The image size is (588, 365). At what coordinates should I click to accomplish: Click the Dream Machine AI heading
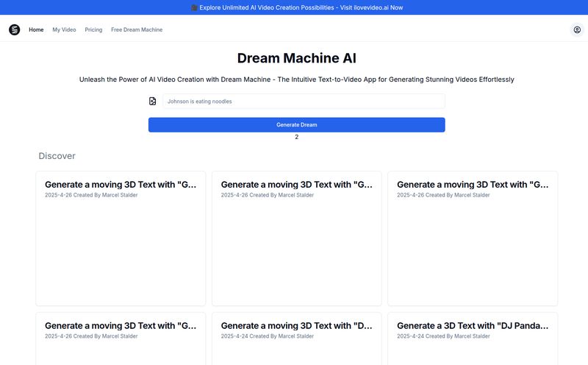click(x=297, y=58)
